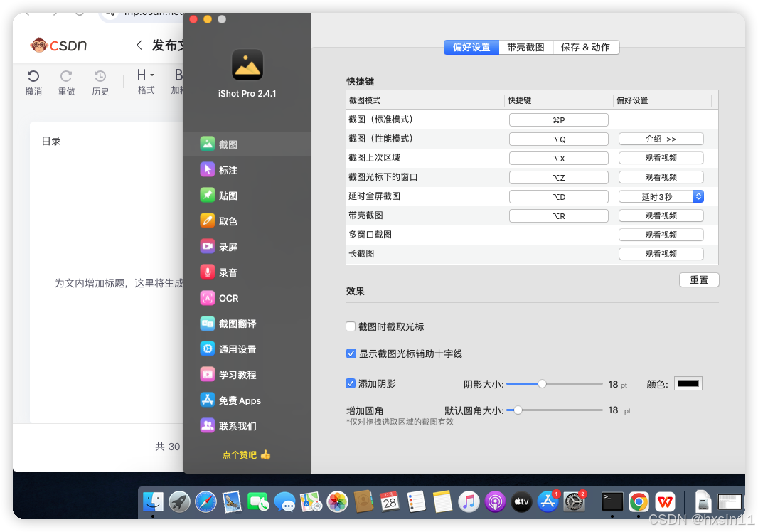Click the ⌥R shortcut field for 带壳截图
The height and width of the screenshot is (532, 758).
tap(558, 216)
